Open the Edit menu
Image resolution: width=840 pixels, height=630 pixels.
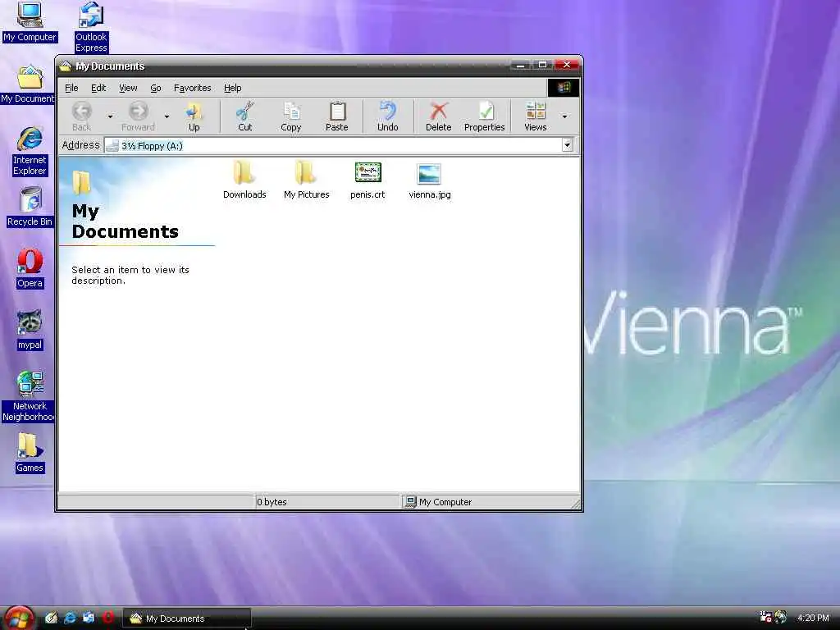(x=98, y=88)
